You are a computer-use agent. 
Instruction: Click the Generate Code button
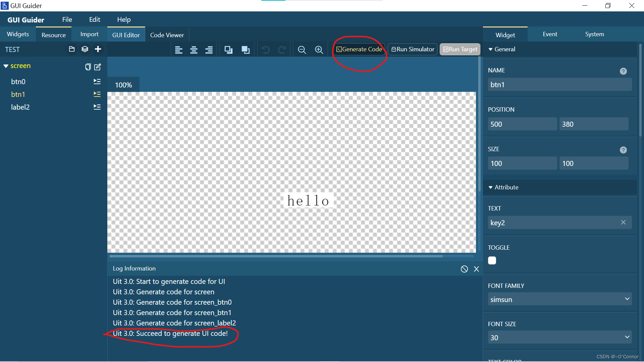point(359,49)
